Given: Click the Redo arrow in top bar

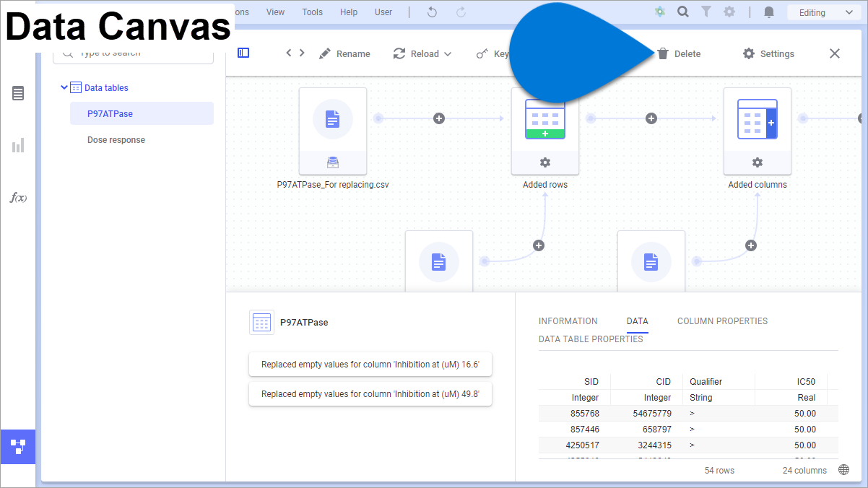Looking at the screenshot, I should (461, 12).
